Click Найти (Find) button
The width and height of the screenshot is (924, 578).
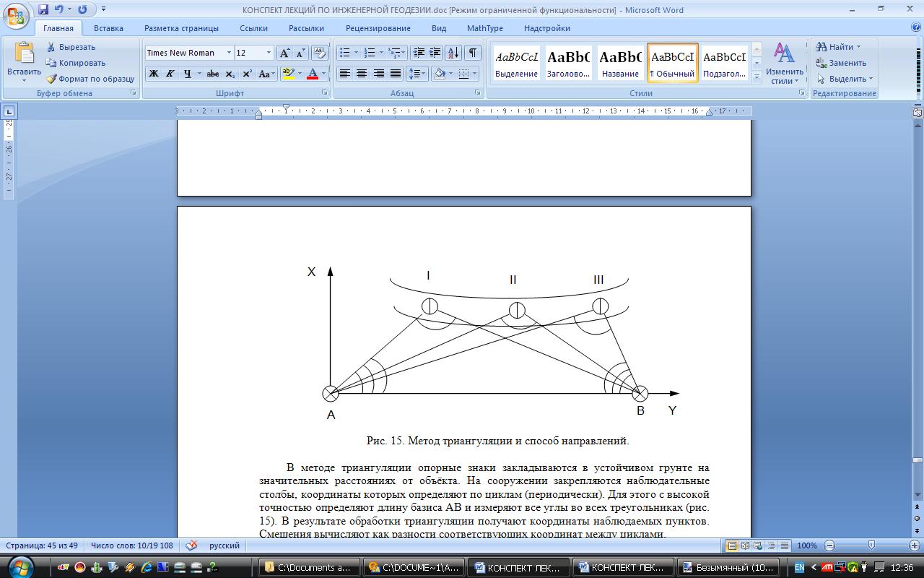[x=838, y=47]
